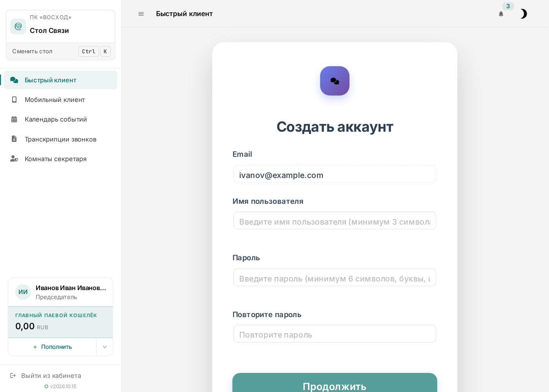Open Иванов Иван profile card
Image resolution: width=549 pixels, height=392 pixels.
tap(61, 292)
